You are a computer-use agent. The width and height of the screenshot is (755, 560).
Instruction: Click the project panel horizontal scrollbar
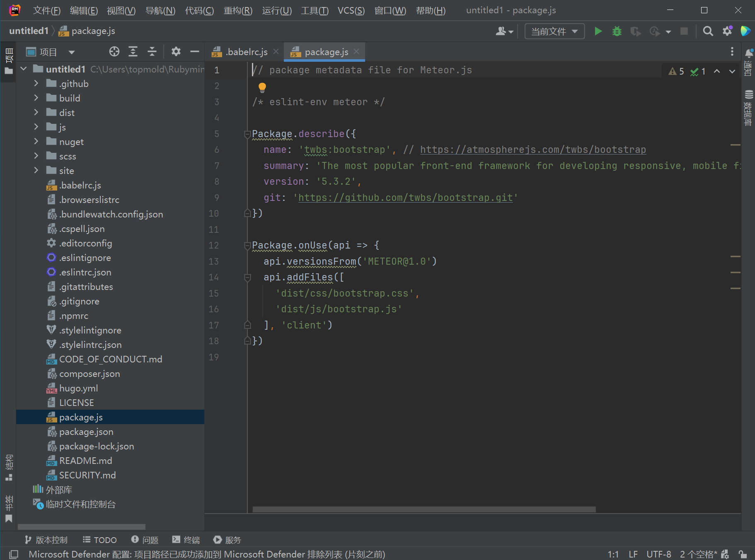coord(81,526)
